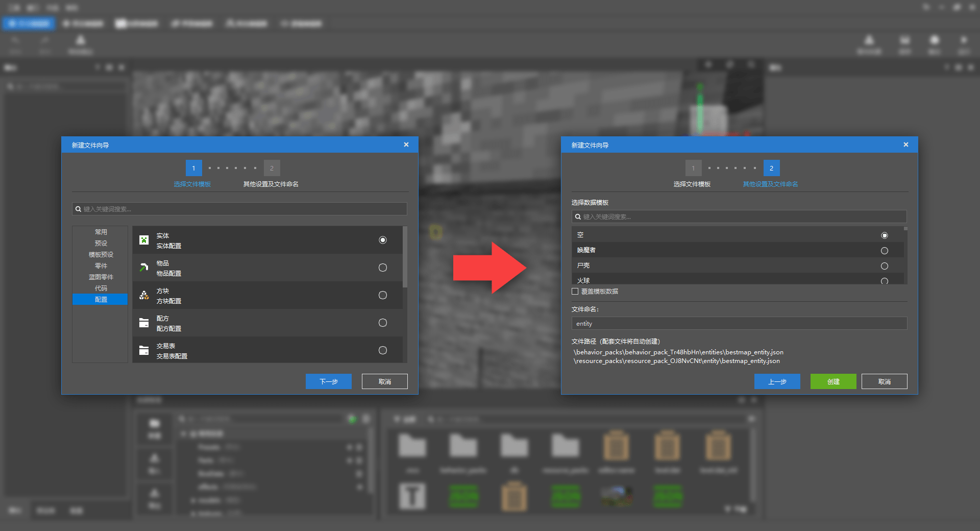Click the magnifier icon under 选择数据模板
The image size is (980, 531).
tap(578, 216)
